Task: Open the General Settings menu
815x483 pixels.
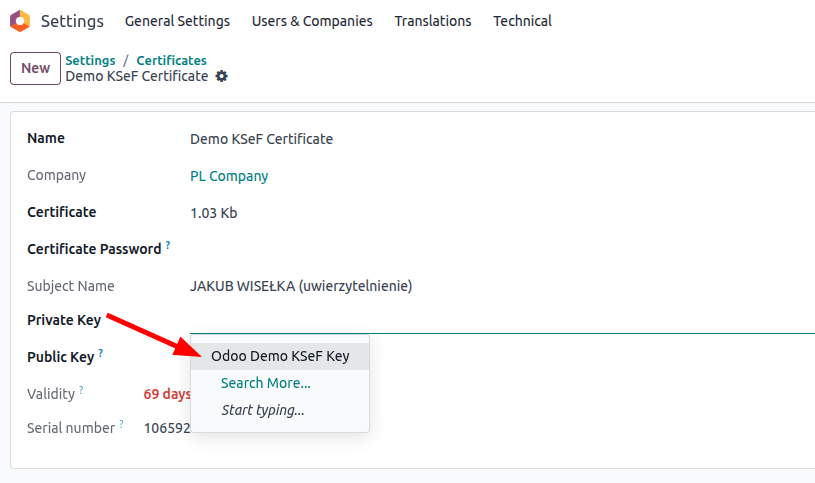Action: [177, 21]
